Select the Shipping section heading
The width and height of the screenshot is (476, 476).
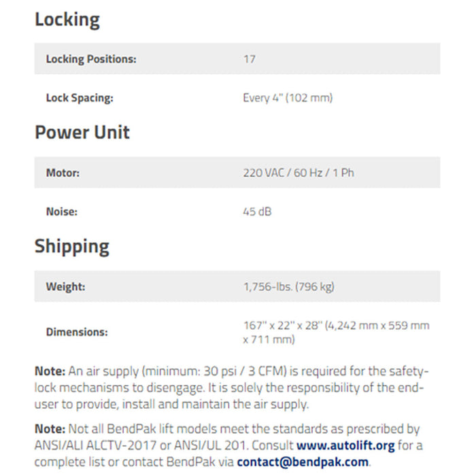(72, 246)
